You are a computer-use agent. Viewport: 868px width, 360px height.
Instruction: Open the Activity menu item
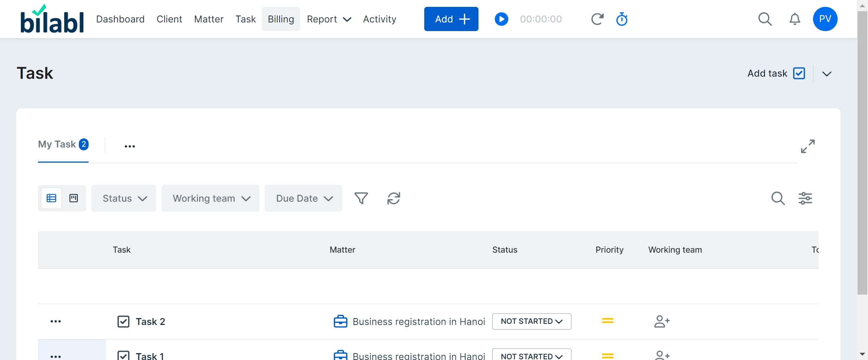coord(380,19)
